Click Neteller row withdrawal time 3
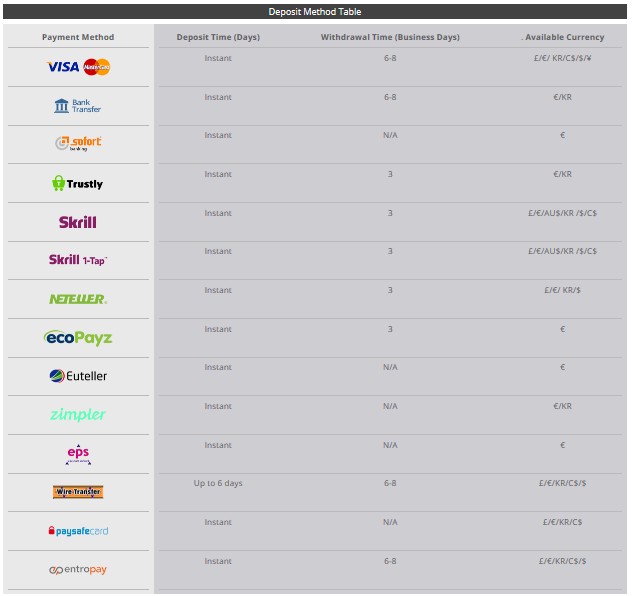This screenshot has height=596, width=632. tap(390, 290)
